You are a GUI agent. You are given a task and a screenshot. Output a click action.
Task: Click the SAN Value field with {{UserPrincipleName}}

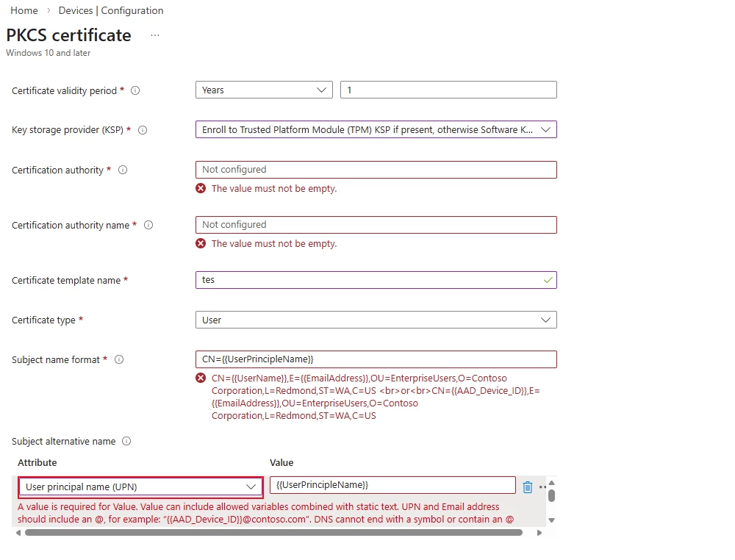[392, 485]
